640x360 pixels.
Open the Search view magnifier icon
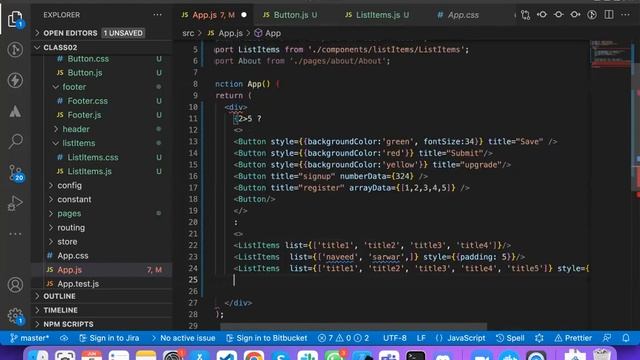click(x=15, y=141)
